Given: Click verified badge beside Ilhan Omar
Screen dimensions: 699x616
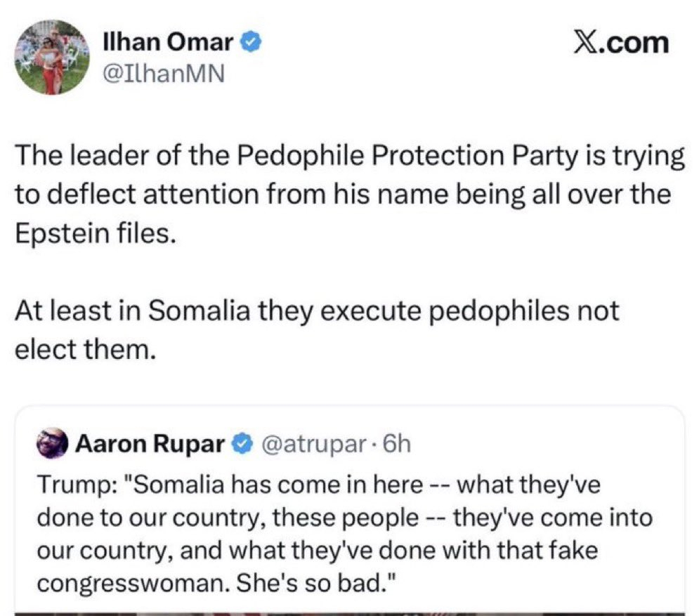Looking at the screenshot, I should coord(252,43).
